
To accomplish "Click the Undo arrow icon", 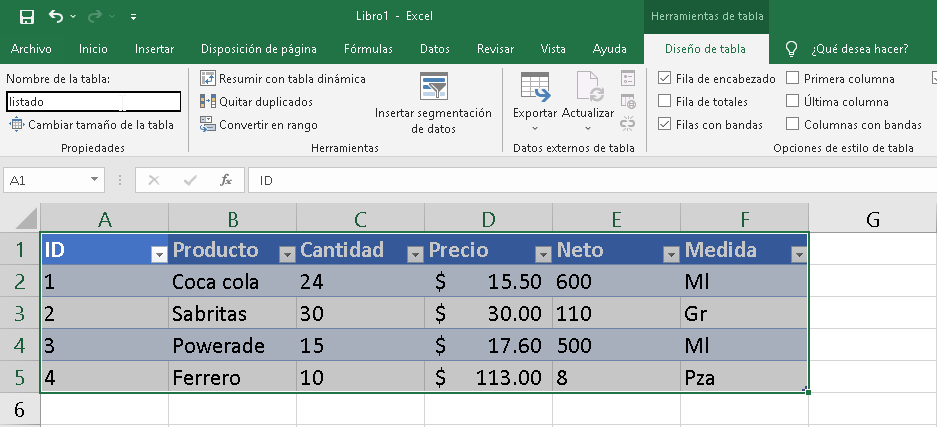I will tap(56, 16).
